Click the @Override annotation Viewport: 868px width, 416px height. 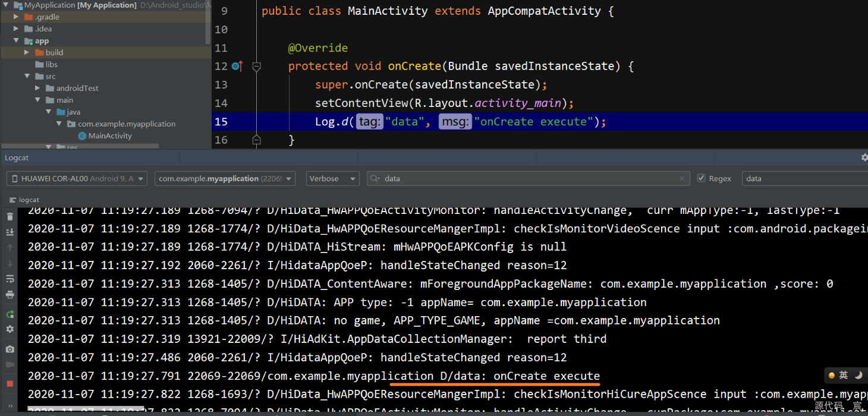318,48
